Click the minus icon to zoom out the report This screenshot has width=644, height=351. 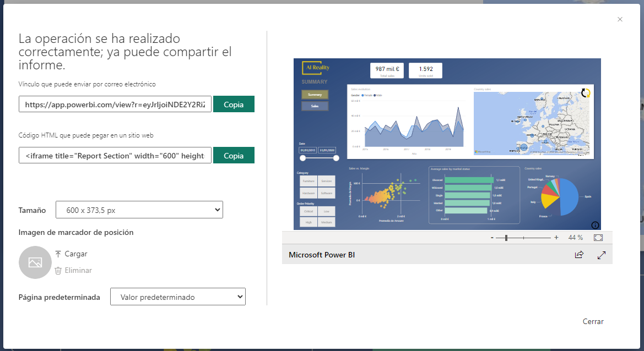[491, 238]
